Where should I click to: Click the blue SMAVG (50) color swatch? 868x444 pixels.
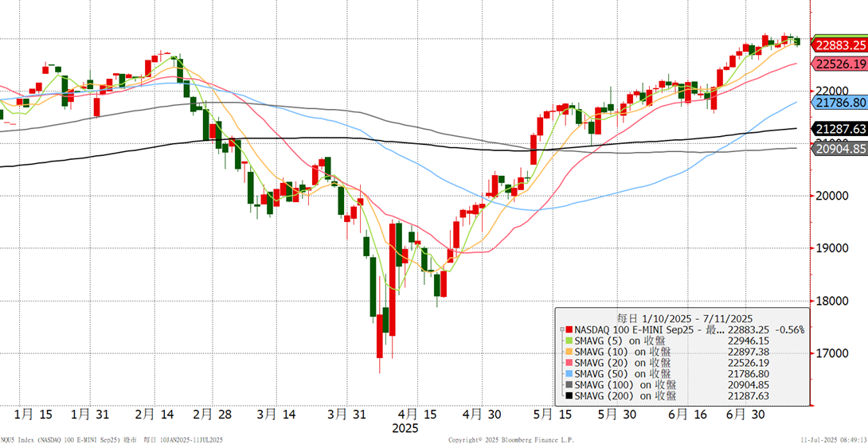click(569, 374)
